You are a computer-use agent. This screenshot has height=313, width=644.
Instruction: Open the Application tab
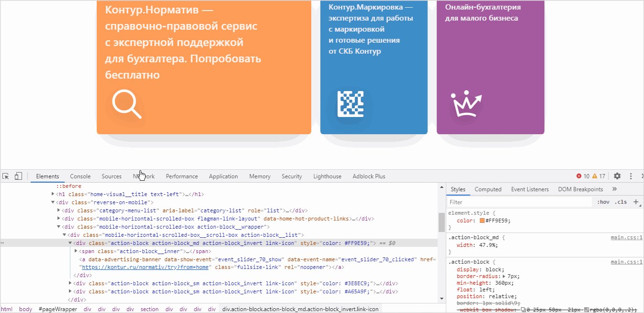[223, 176]
